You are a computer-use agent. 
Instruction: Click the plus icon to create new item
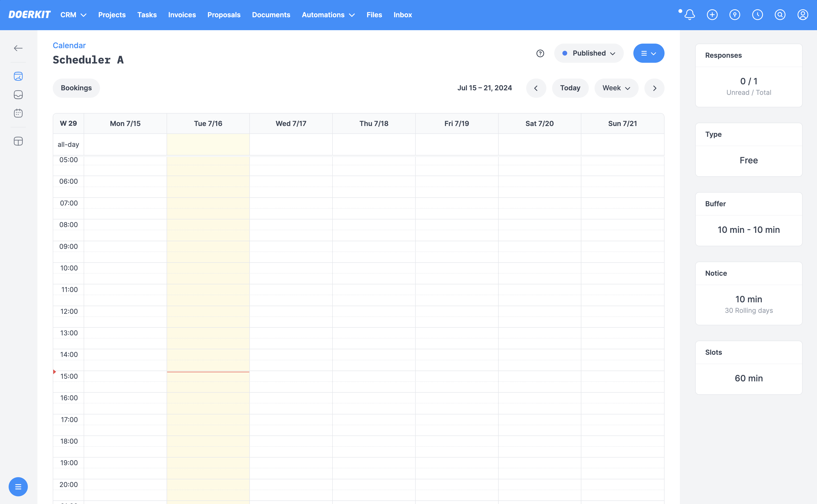(712, 15)
